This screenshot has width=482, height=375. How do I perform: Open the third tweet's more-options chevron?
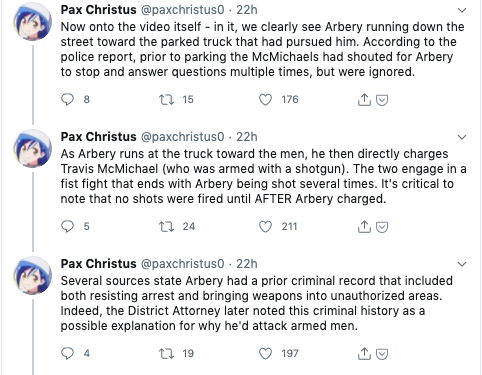point(462,264)
